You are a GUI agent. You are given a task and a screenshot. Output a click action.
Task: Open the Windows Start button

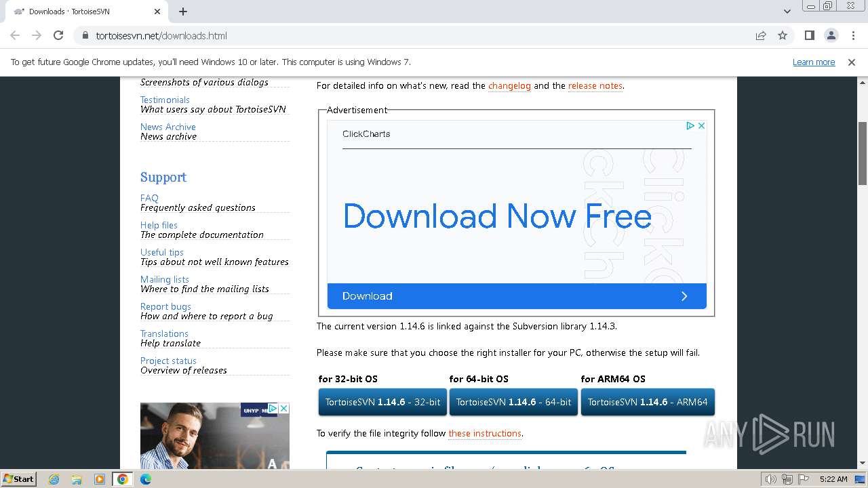[18, 479]
